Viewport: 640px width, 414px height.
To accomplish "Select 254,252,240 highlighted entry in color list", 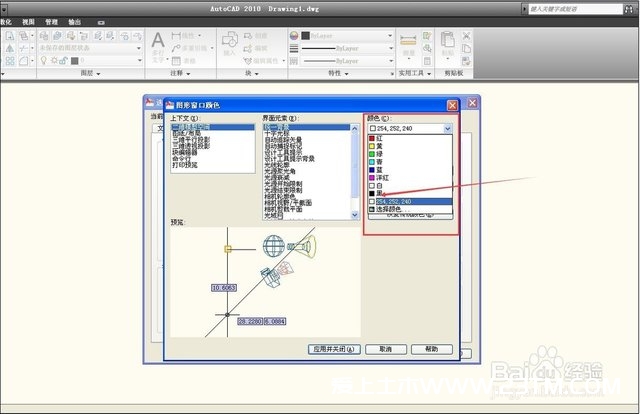I will (410, 201).
